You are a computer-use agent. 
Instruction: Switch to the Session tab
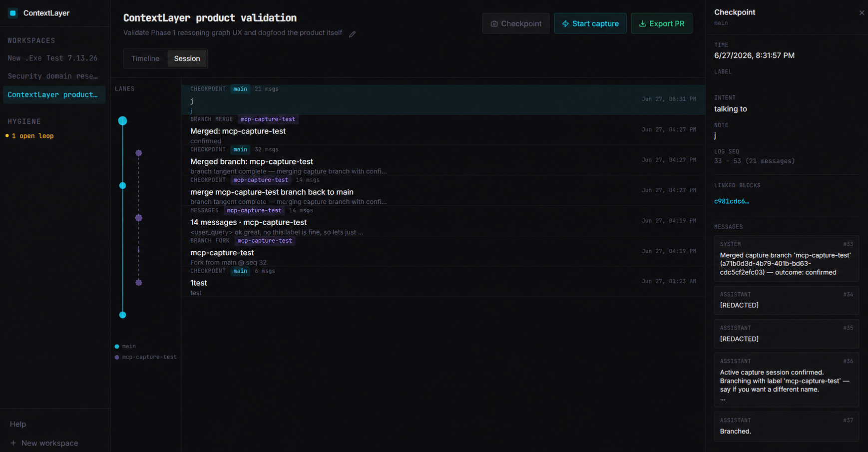(187, 58)
